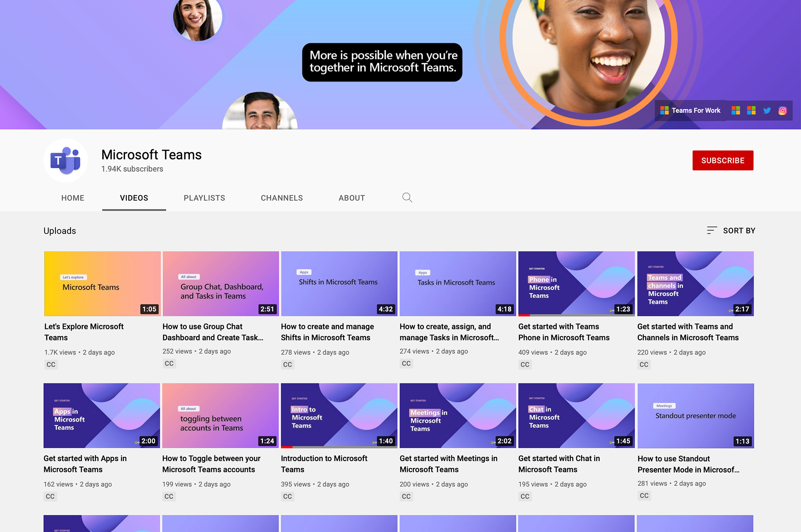Click the CC badge under the Toggle accounts video
This screenshot has height=532, width=801.
click(x=169, y=496)
